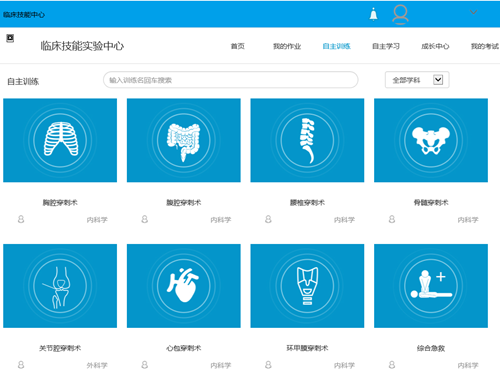Click the notification bell icon
The height and width of the screenshot is (373, 500).
coord(373,14)
